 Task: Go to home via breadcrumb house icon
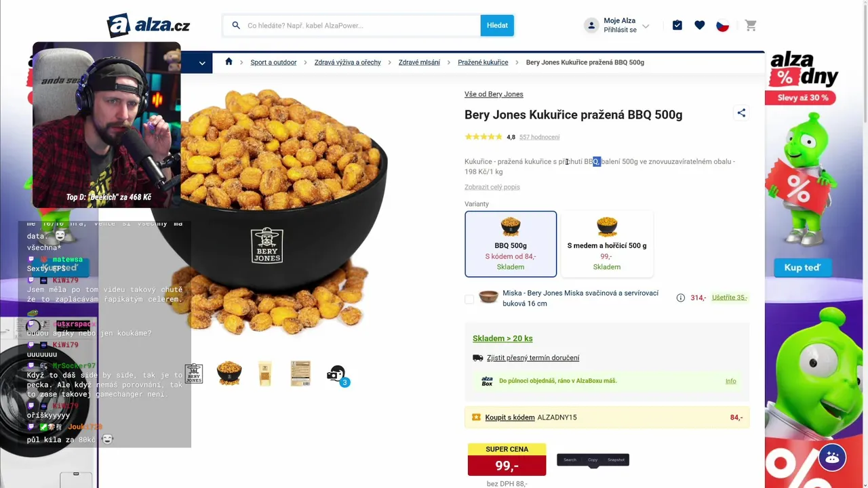coord(229,62)
